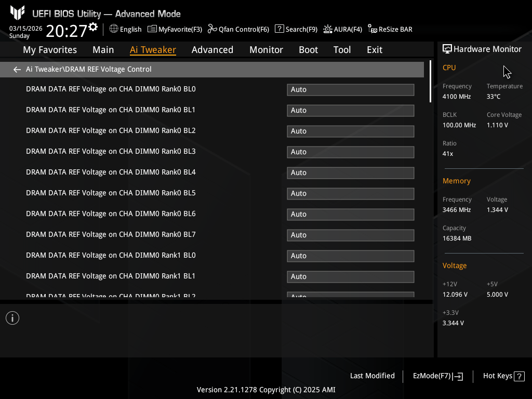Open Qfan Control(F6)
532x399 pixels.
(238, 29)
